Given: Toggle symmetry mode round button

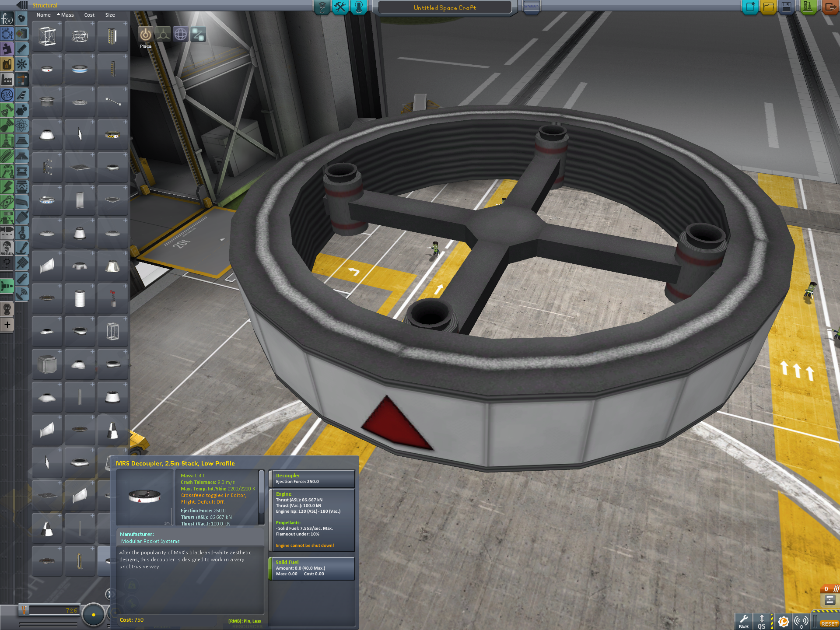Looking at the screenshot, I should [93, 615].
